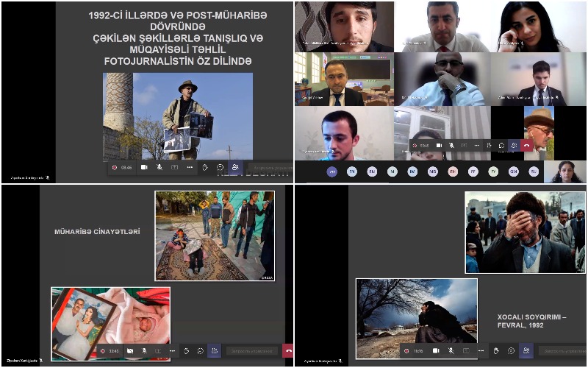Screen dimensions: 588x368
Task: Show participants in the 1992-ci illərdə slide toolbar
Action: point(235,168)
